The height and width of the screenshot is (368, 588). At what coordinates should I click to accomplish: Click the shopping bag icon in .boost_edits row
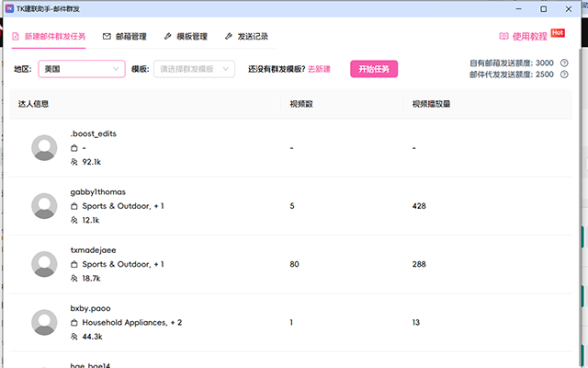[x=74, y=148]
